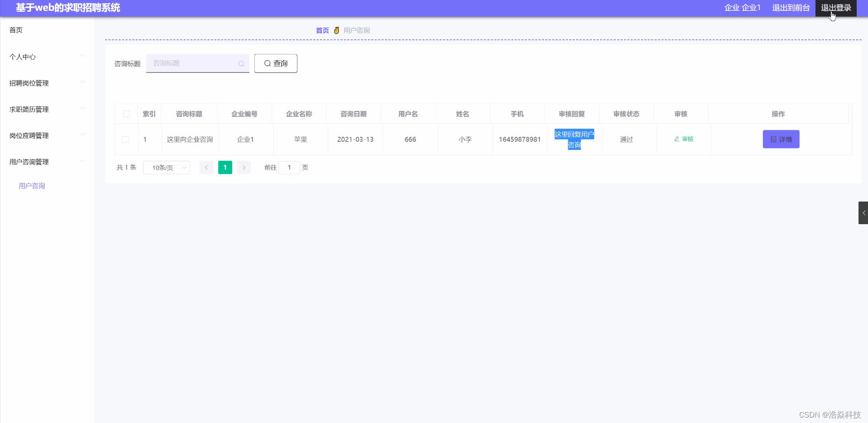Click the pointing hand emoji in the breadcrumb
This screenshot has height=423, width=868.
coord(336,30)
